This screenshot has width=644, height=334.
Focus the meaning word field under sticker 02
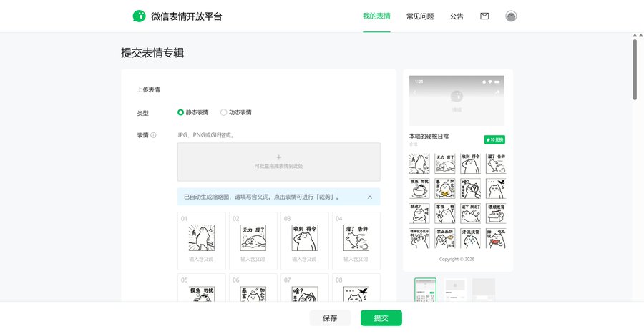(x=253, y=260)
